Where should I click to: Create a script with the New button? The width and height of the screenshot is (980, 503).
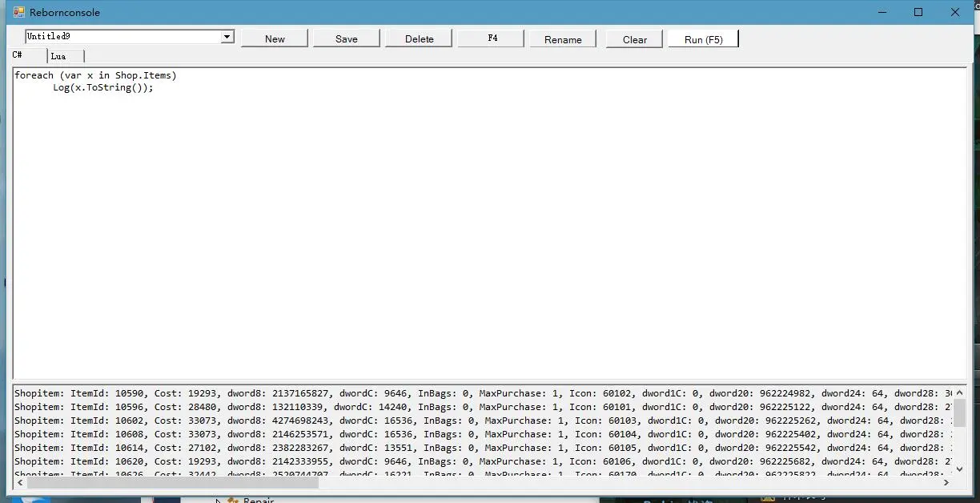tap(275, 38)
